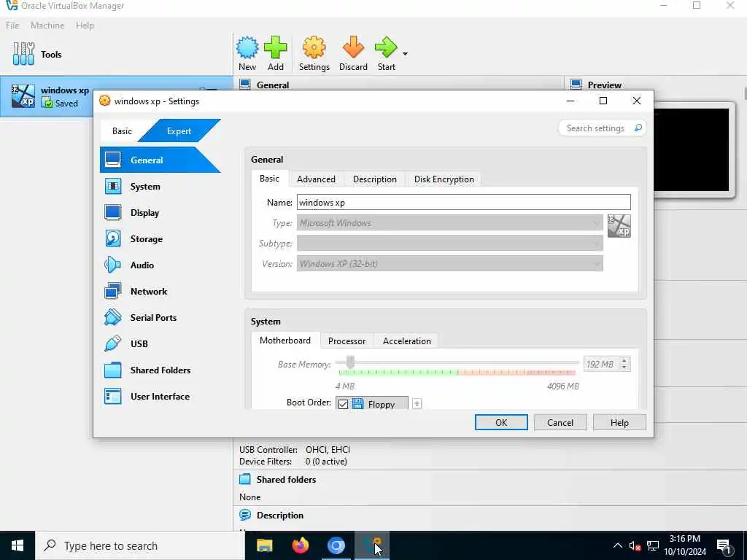
Task: Open the Help menu
Action: click(x=85, y=26)
